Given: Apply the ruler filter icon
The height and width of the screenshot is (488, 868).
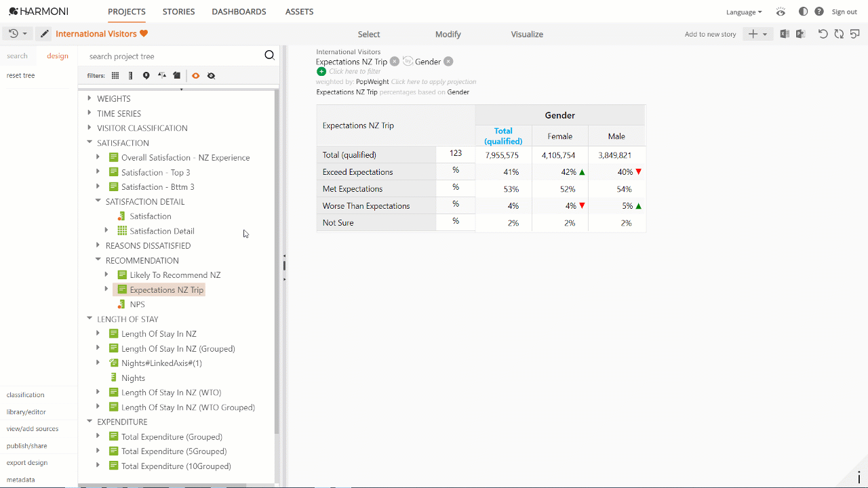Looking at the screenshot, I should pos(130,76).
